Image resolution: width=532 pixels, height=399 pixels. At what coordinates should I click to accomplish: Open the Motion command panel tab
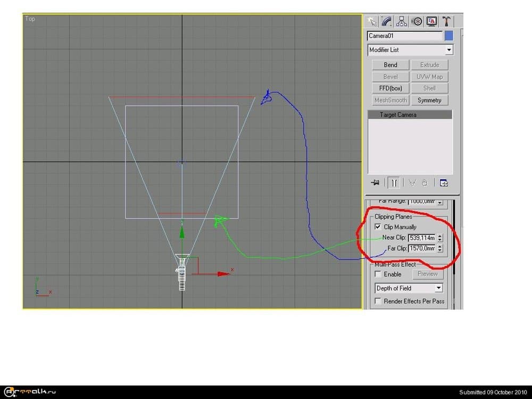(417, 21)
